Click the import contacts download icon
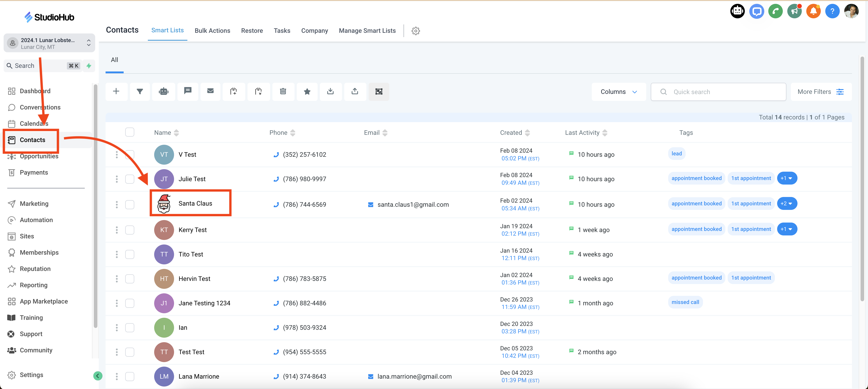This screenshot has width=868, height=389. (x=330, y=91)
